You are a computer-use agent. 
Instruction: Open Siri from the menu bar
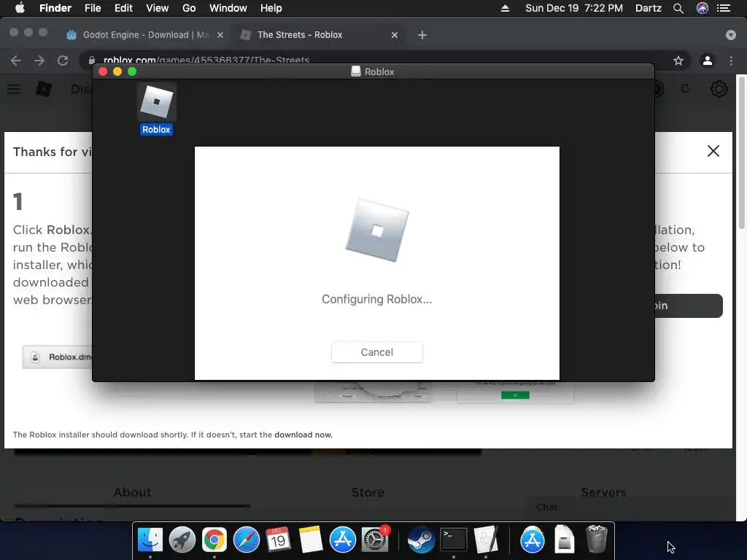703,8
